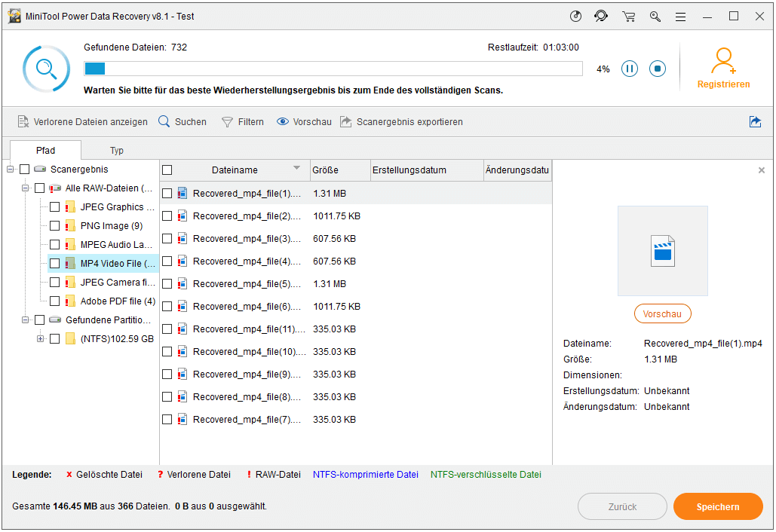Pause the scan
Screen dimensions: 776x532
(x=630, y=69)
